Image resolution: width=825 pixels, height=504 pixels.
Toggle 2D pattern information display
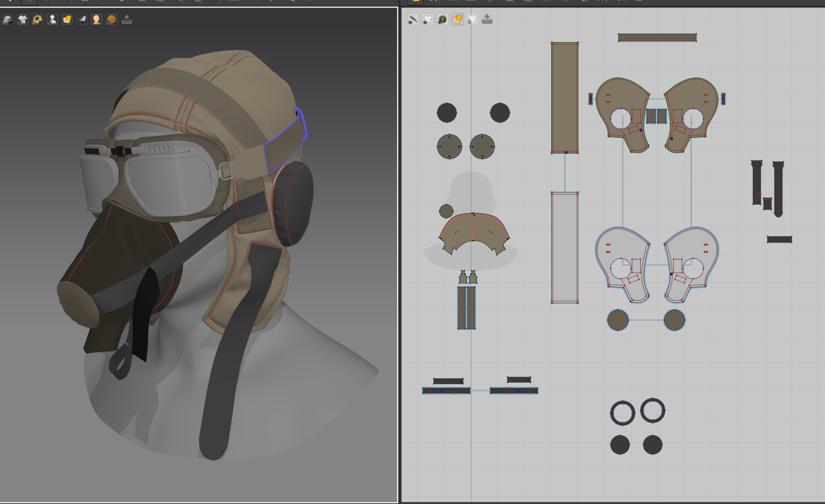click(443, 19)
